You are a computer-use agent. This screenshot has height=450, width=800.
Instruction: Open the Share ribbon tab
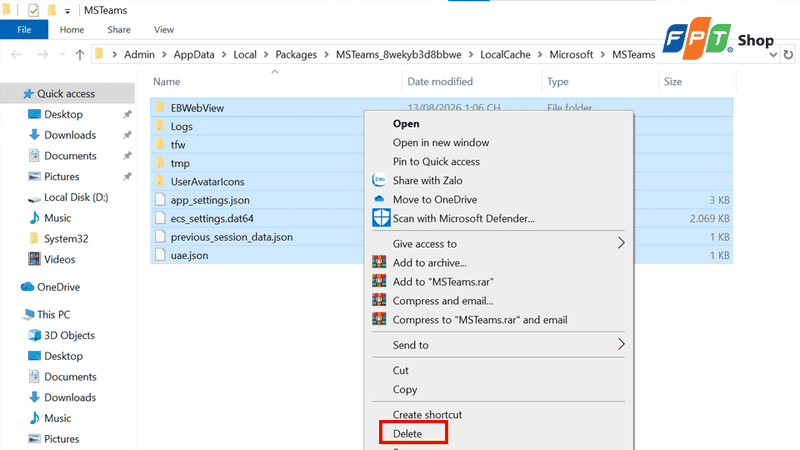[x=119, y=30]
